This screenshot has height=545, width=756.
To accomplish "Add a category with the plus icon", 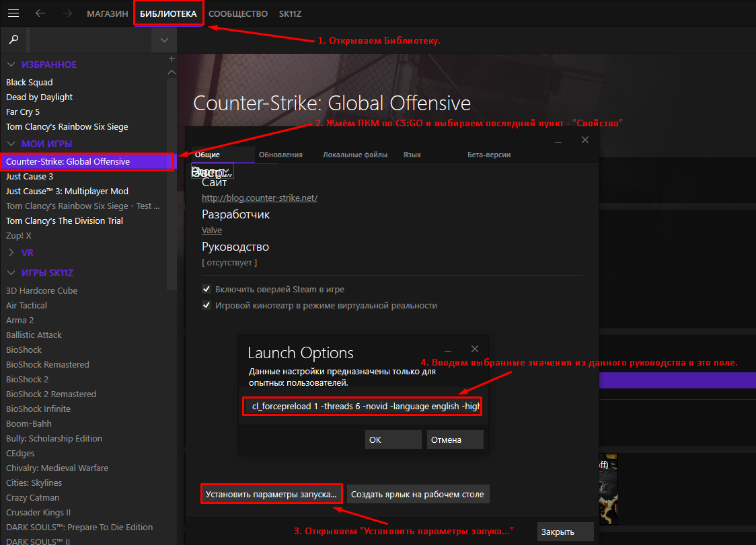I will [171, 58].
